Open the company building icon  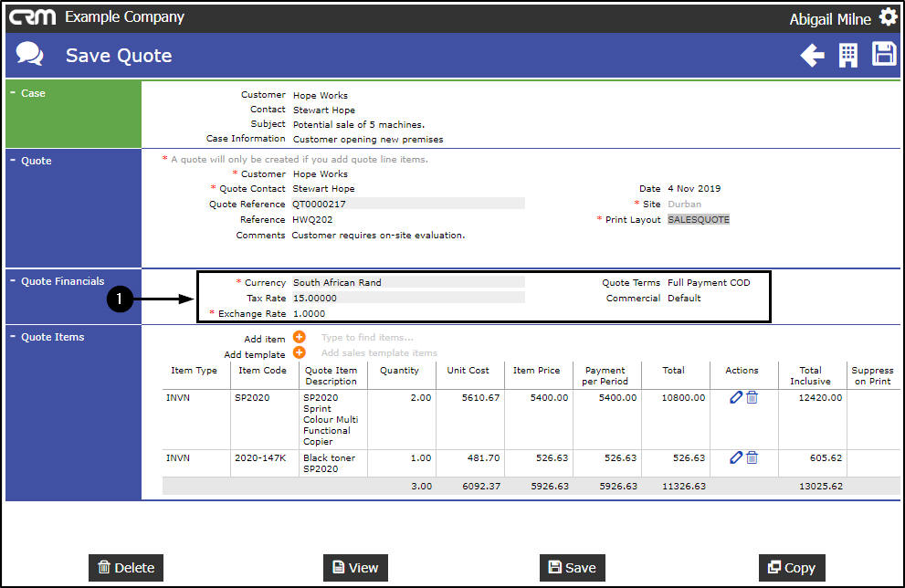[x=848, y=56]
